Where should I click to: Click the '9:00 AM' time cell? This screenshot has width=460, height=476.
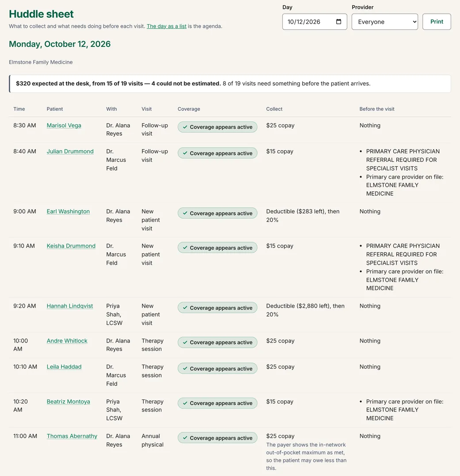[x=25, y=211]
